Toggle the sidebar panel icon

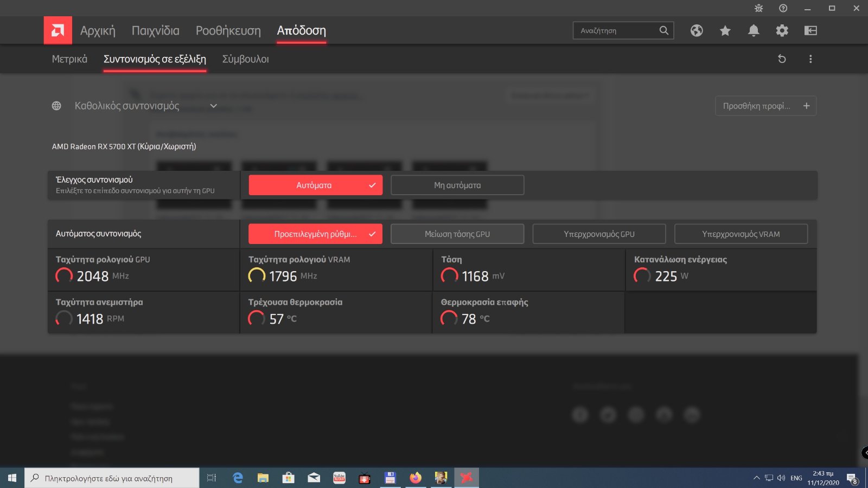[810, 30]
